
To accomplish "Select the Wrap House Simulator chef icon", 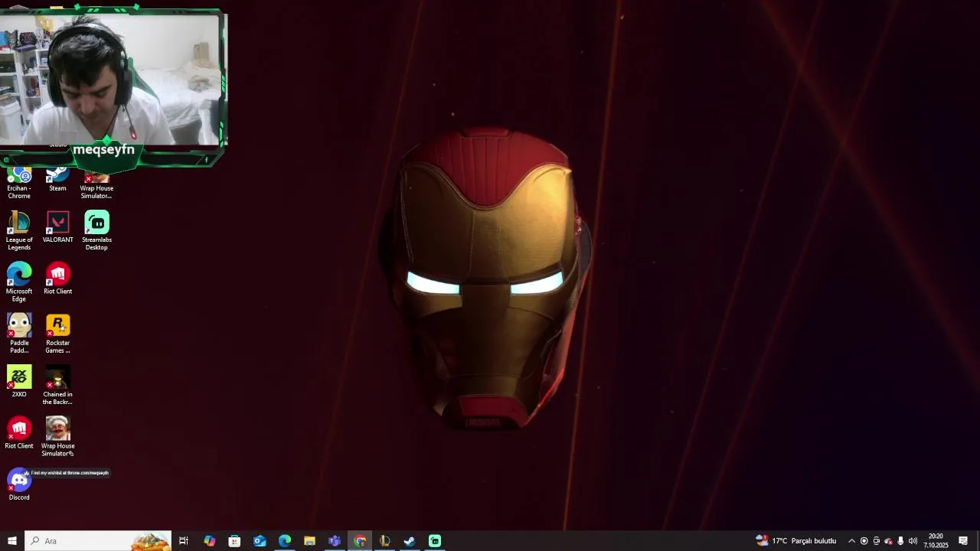I will tap(57, 436).
